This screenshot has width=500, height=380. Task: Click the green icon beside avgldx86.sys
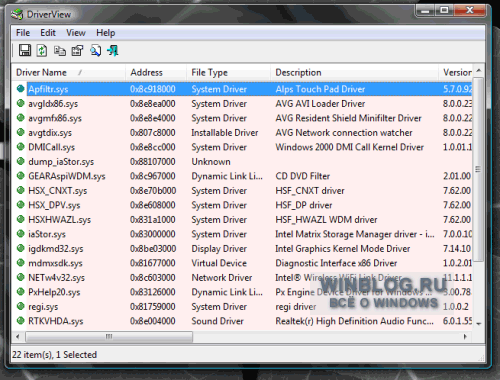(21, 103)
